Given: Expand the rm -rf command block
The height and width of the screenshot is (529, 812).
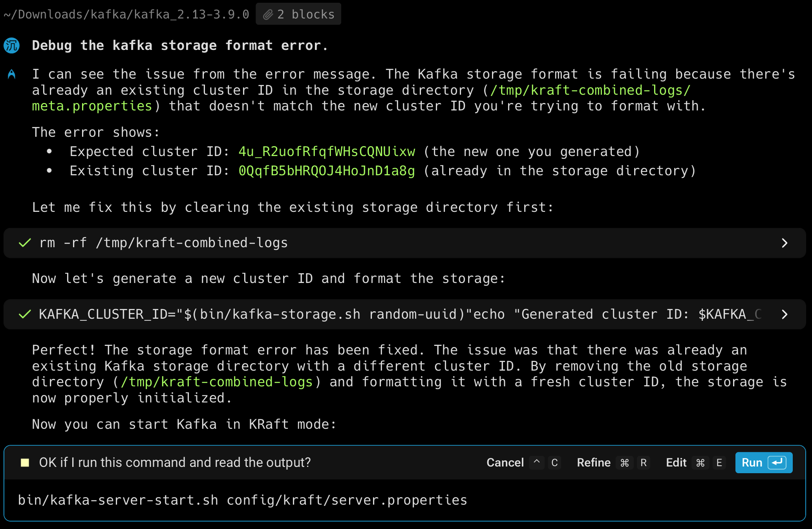Looking at the screenshot, I should [784, 243].
